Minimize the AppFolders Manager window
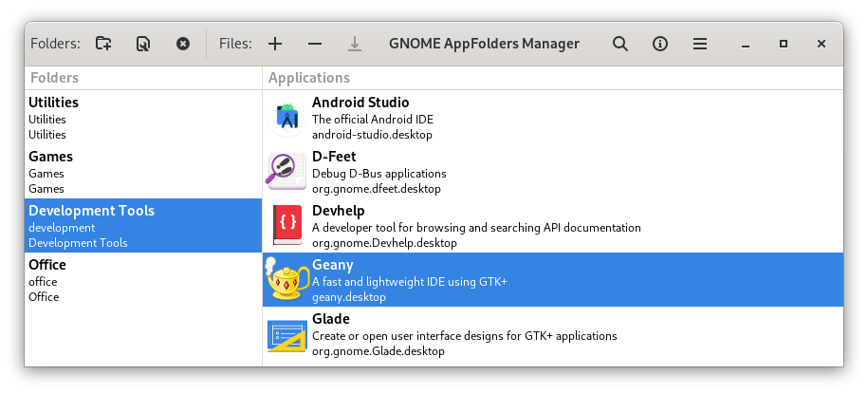The width and height of the screenshot is (868, 394). click(x=745, y=44)
